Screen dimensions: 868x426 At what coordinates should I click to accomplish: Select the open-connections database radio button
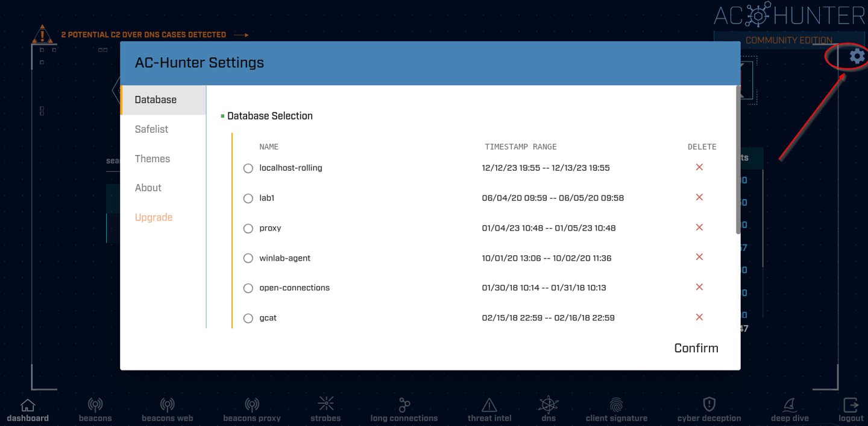(248, 288)
